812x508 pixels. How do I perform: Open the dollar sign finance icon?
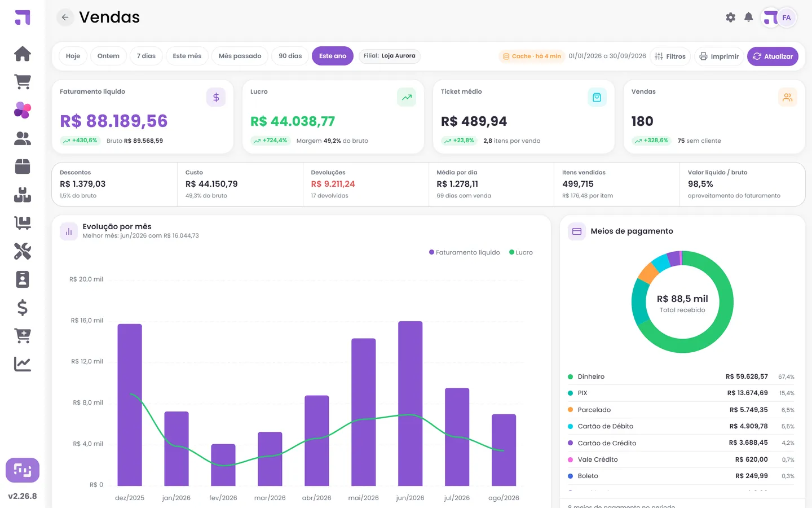pos(23,308)
